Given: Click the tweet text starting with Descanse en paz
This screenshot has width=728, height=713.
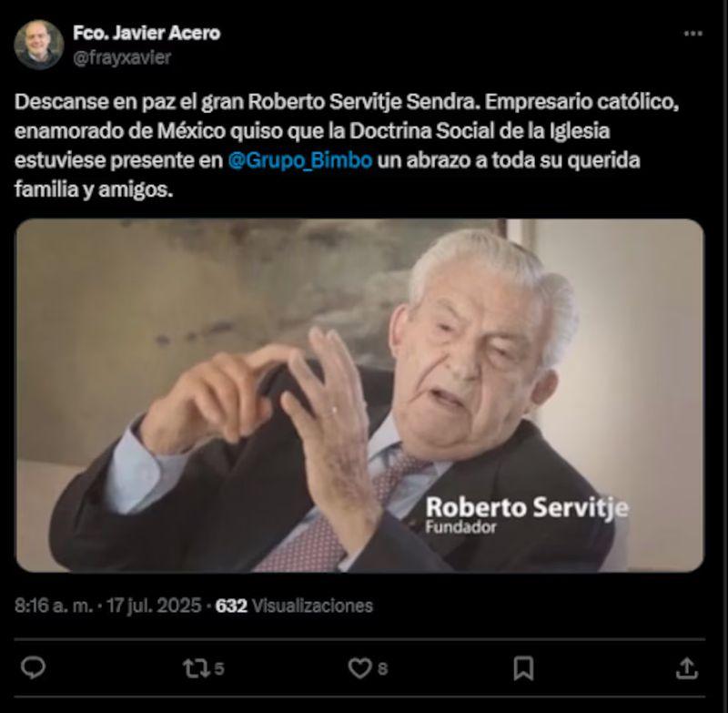Looking at the screenshot, I should [347, 146].
